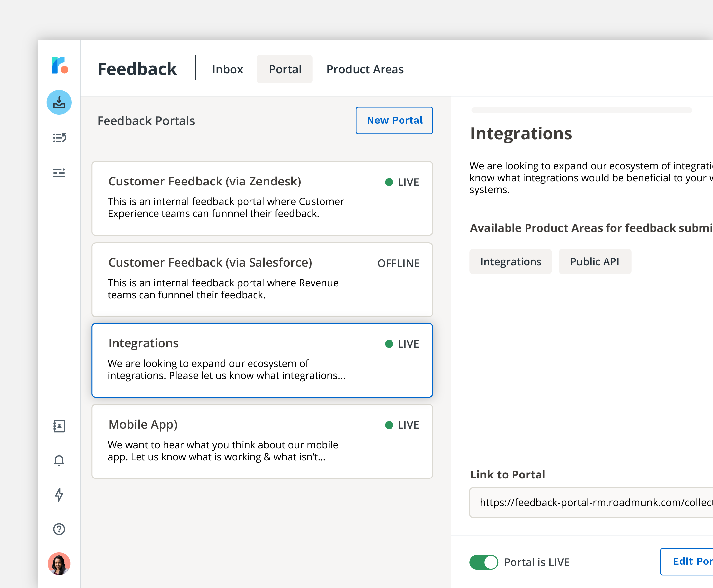Click the Roadmunk logo icon

59,65
